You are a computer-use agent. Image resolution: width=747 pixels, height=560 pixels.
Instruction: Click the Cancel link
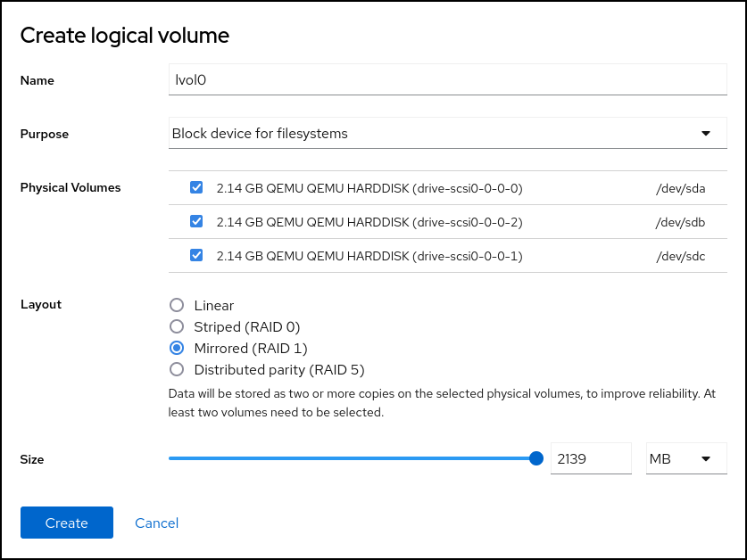pos(157,523)
